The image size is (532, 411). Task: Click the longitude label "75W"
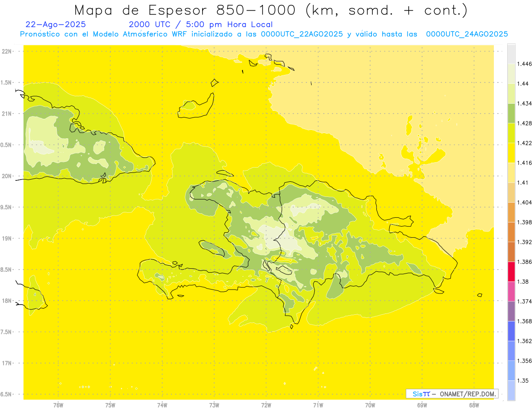pyautogui.click(x=110, y=405)
